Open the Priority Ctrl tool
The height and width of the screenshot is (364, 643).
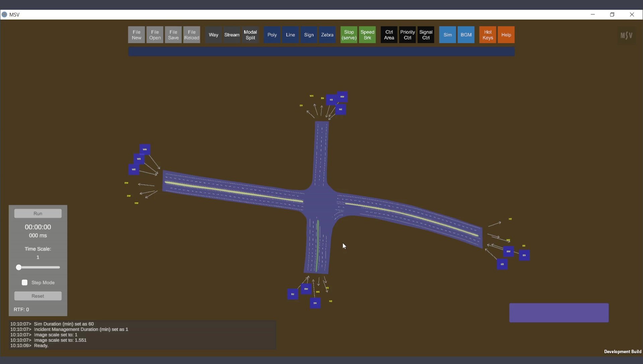pyautogui.click(x=407, y=35)
